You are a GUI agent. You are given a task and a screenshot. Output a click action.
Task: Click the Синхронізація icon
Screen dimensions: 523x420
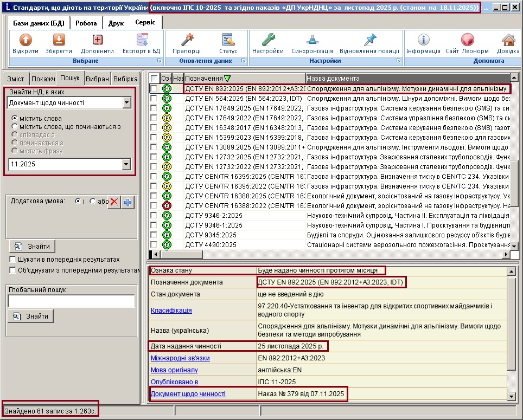pyautogui.click(x=312, y=40)
